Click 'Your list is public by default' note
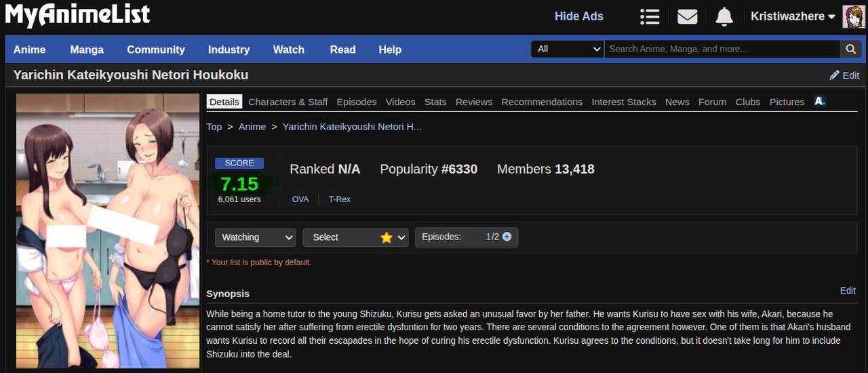The width and height of the screenshot is (868, 373). (259, 262)
